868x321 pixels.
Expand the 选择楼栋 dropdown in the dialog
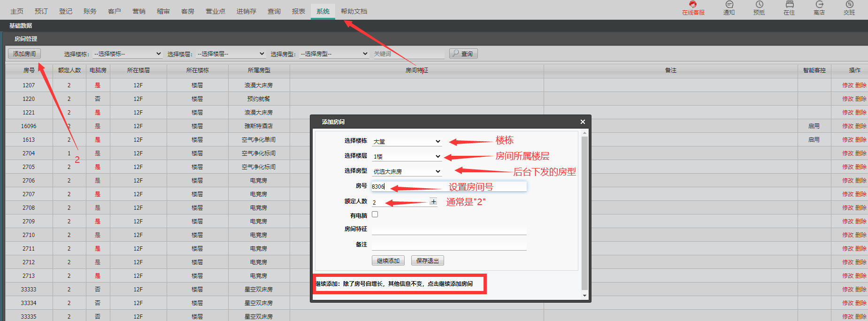coord(407,141)
